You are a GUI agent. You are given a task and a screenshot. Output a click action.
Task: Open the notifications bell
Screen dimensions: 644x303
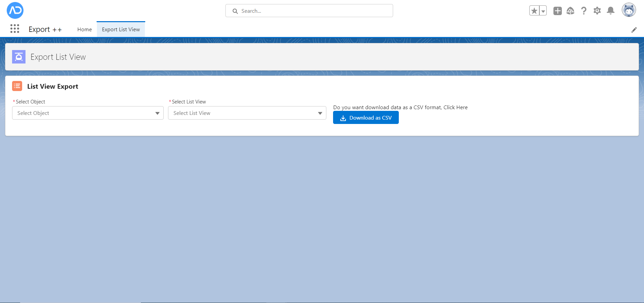pos(610,11)
